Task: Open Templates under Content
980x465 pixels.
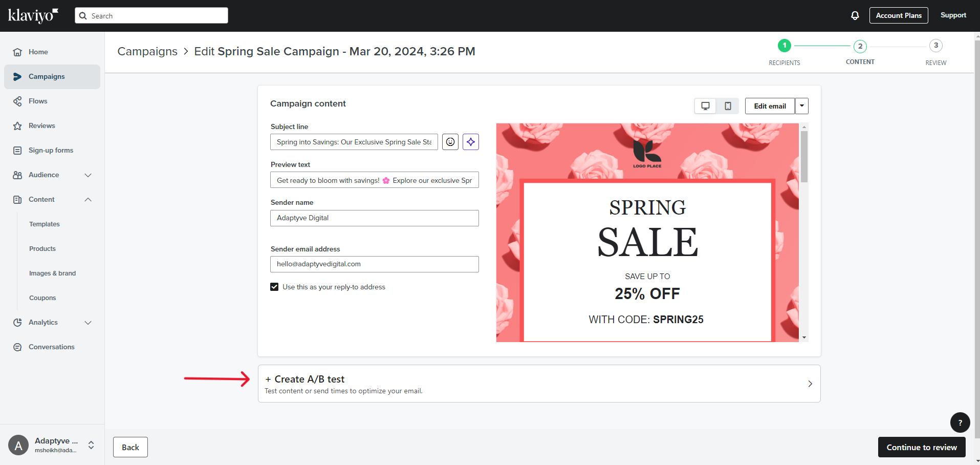Action: 45,224
